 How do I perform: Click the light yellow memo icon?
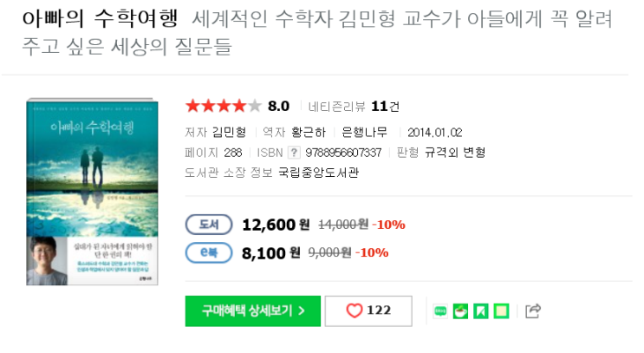pos(501,311)
